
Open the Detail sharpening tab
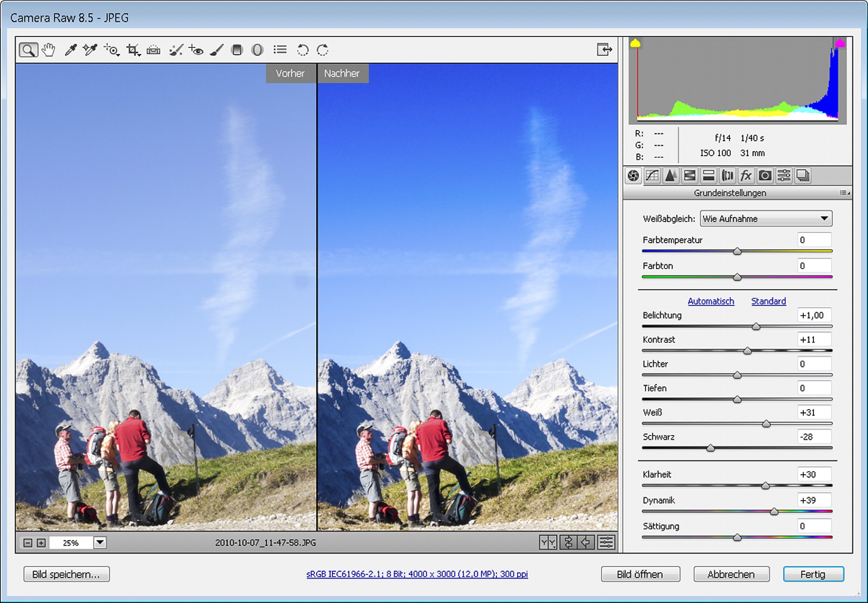pyautogui.click(x=671, y=176)
